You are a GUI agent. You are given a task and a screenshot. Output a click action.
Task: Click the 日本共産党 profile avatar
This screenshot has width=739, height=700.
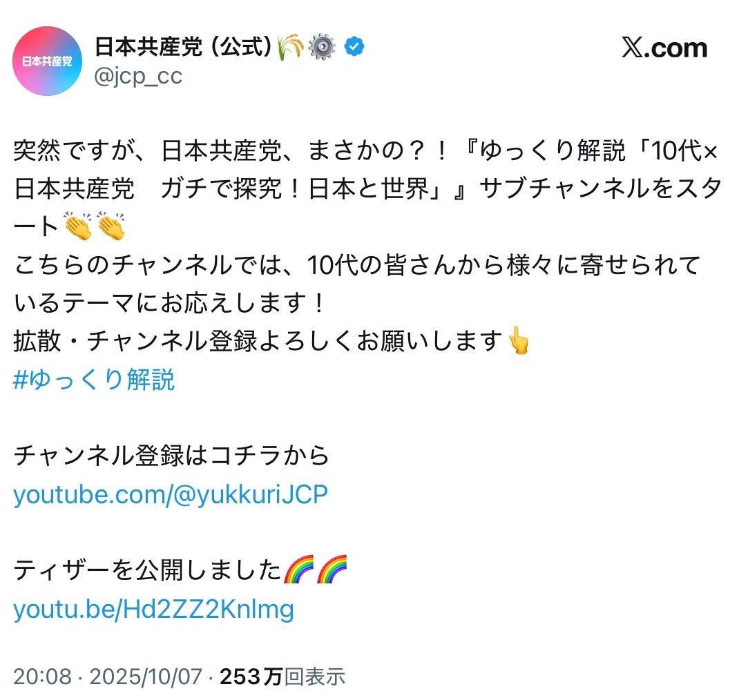(x=48, y=61)
